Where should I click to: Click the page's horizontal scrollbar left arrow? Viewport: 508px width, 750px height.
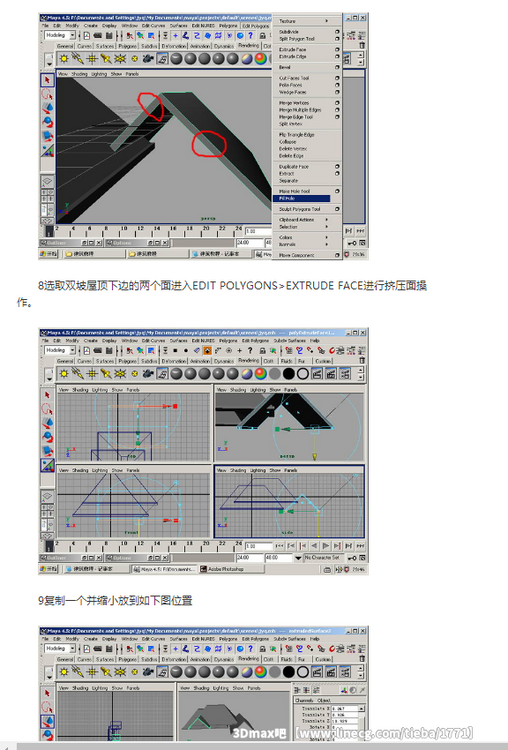pos(7,747)
